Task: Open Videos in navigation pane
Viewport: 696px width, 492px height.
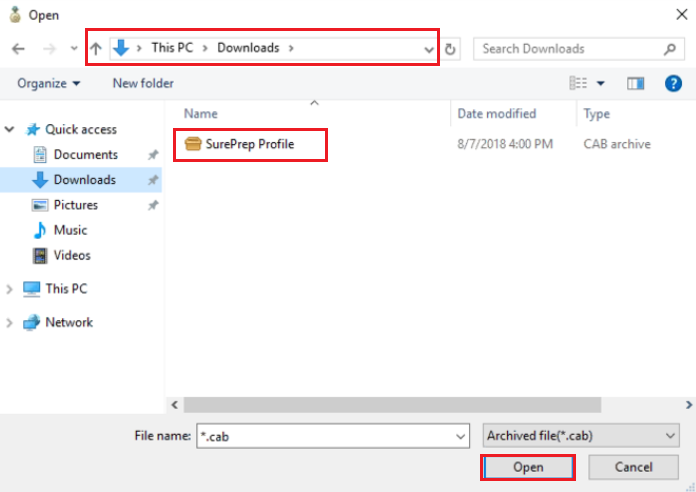Action: 72,255
